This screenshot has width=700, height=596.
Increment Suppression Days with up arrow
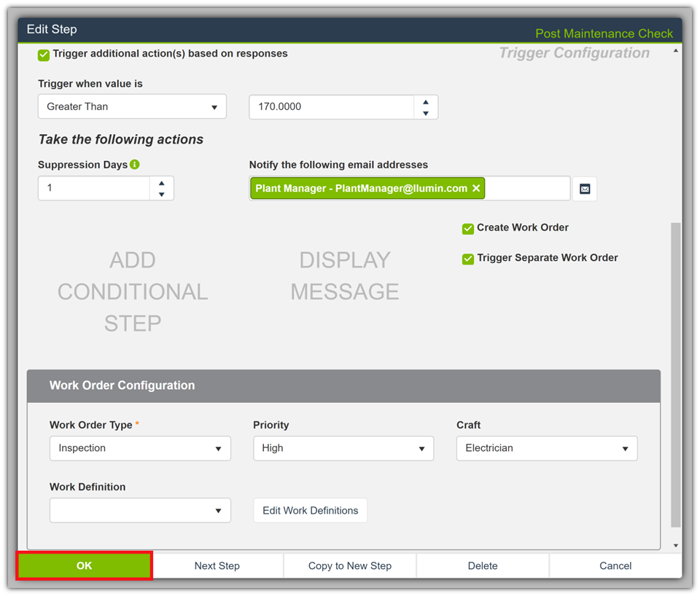pyautogui.click(x=161, y=182)
